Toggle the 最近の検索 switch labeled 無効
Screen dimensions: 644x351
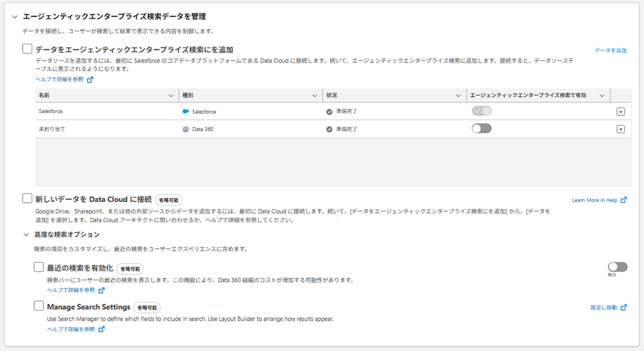(x=617, y=267)
